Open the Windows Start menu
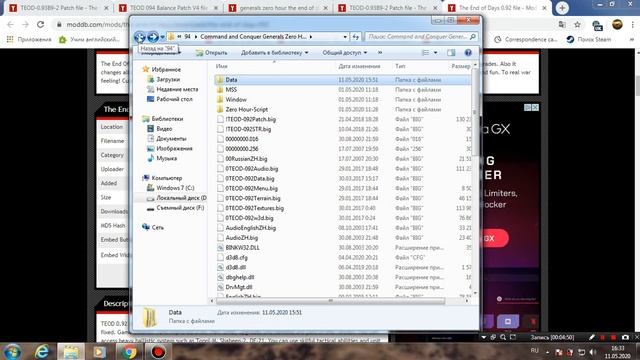The width and height of the screenshot is (640, 360). (x=12, y=351)
